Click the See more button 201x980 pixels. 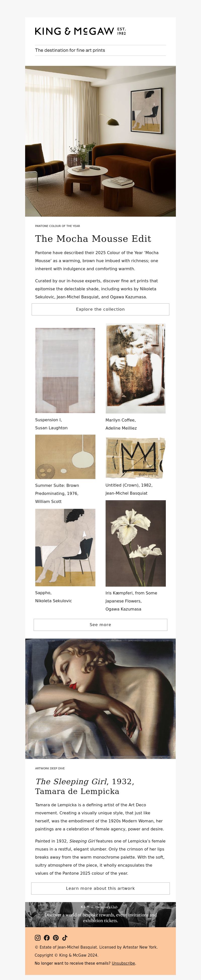point(100,625)
